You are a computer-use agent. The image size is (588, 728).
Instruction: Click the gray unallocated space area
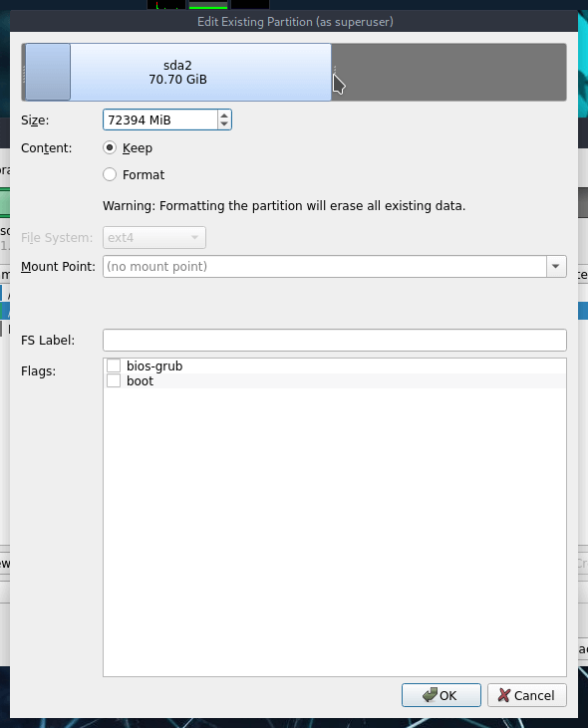coord(448,72)
